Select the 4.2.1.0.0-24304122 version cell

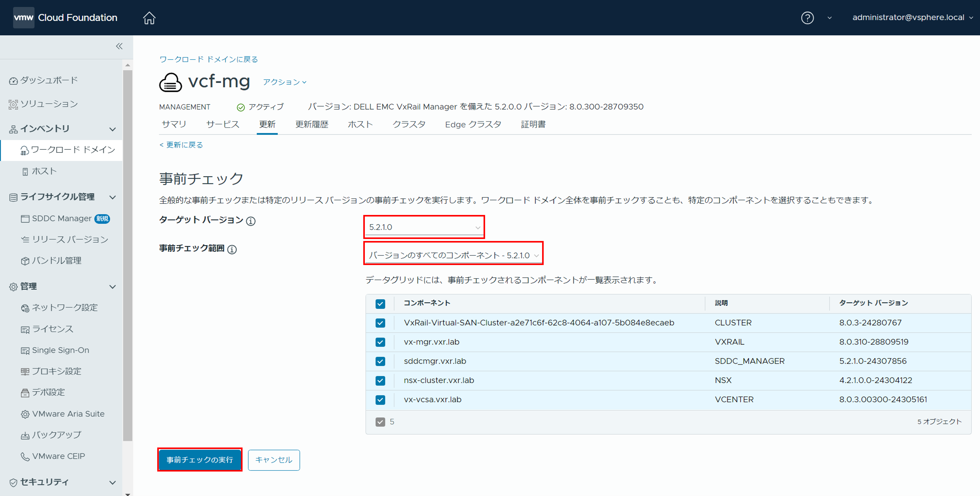[875, 380]
